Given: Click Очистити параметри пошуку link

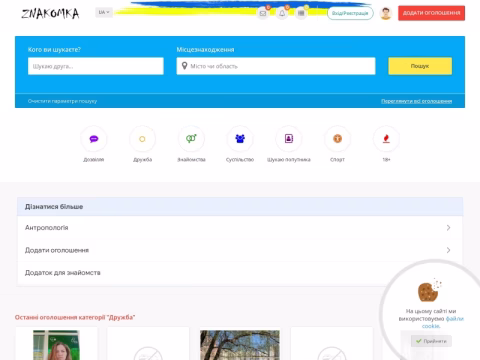Looking at the screenshot, I should [62, 101].
